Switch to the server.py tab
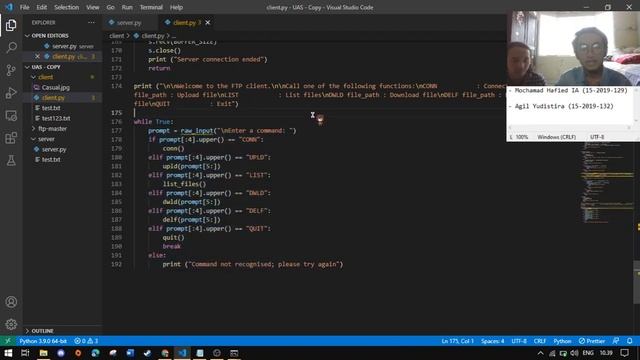Screen dimensions: 640x360 coord(130,22)
